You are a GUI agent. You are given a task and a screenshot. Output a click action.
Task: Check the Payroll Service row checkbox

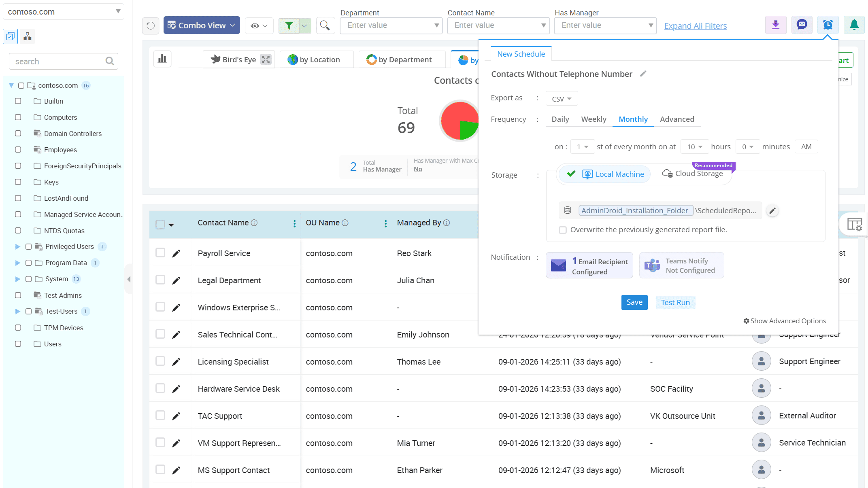coord(160,253)
